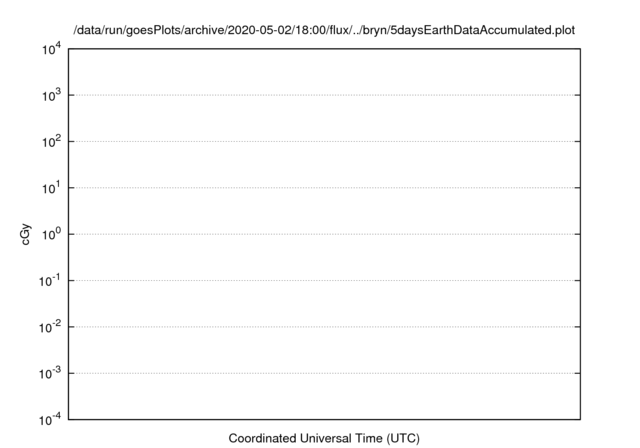Click the 10^-4 y-axis tick label
This screenshot has width=640, height=448.
[50, 419]
